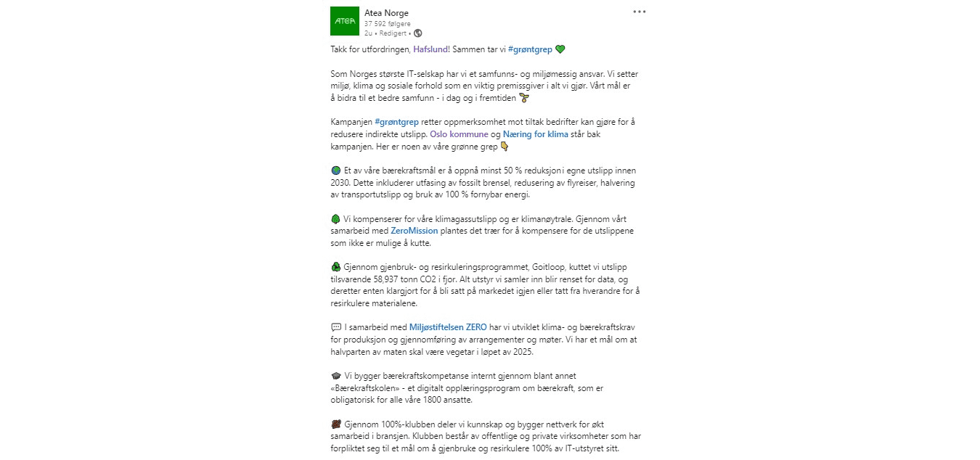Open the #grøntgrep hashtag after 'Kampanjen'

(397, 121)
